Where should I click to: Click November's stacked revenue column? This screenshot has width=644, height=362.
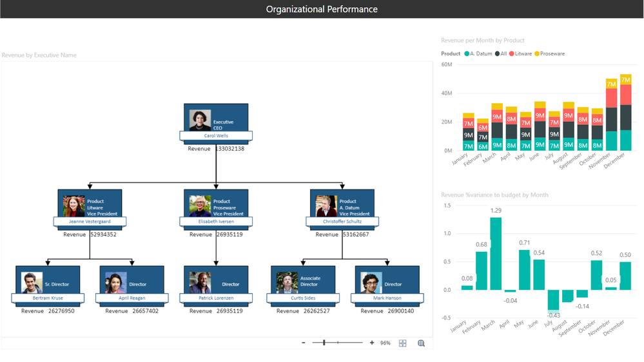click(x=611, y=115)
